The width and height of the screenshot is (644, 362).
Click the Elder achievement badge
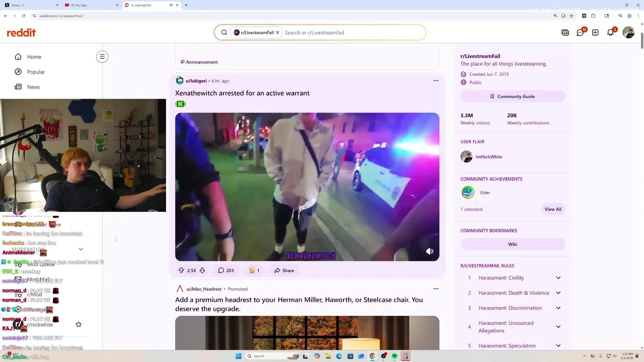(x=468, y=193)
